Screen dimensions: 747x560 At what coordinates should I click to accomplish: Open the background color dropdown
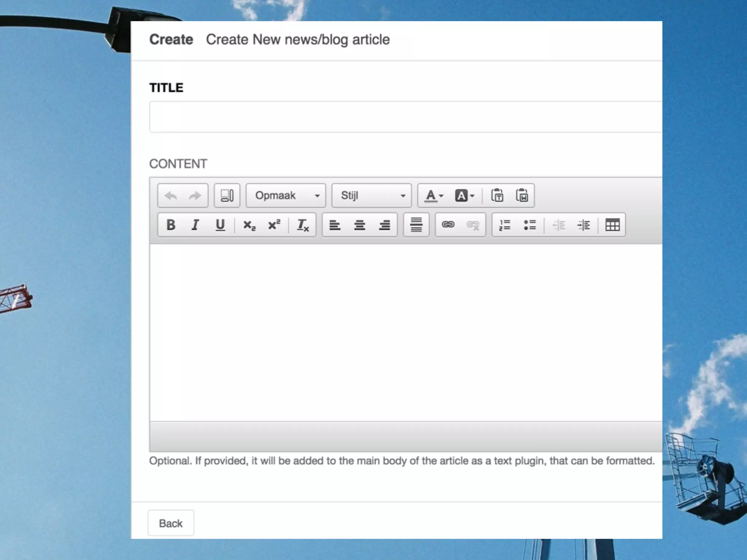pos(464,196)
